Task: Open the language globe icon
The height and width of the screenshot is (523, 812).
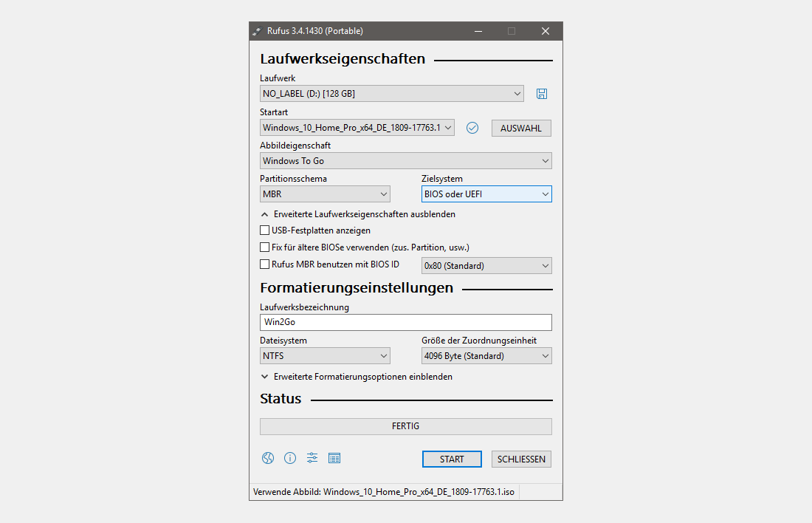Action: pyautogui.click(x=268, y=458)
